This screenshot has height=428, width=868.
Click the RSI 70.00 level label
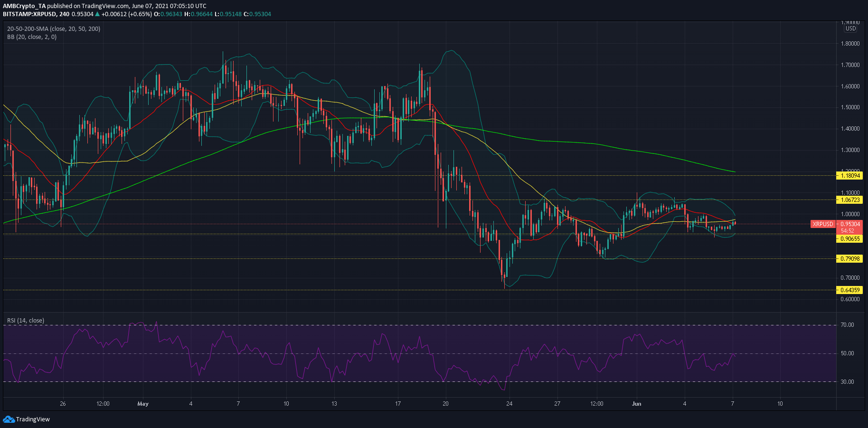point(847,325)
